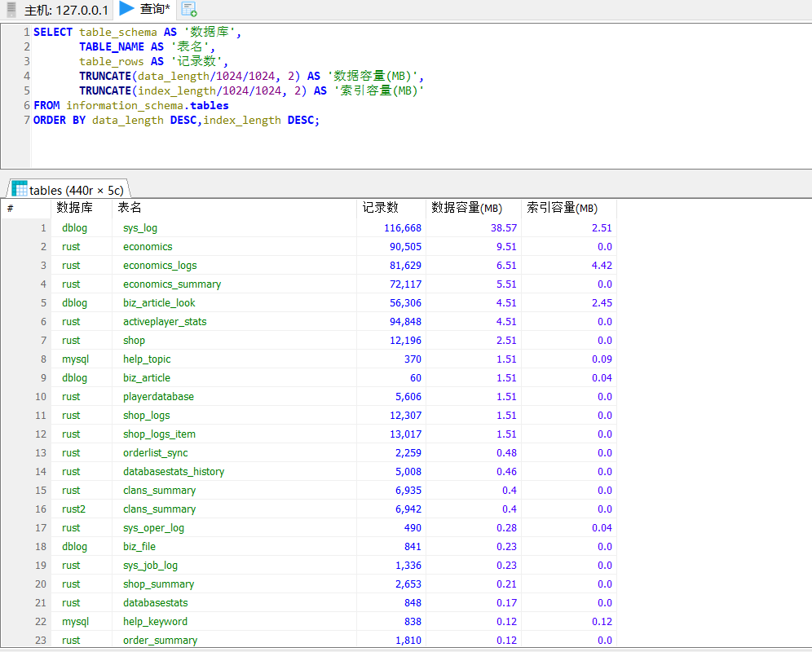Select the databasestats_history cell

[x=234, y=471]
